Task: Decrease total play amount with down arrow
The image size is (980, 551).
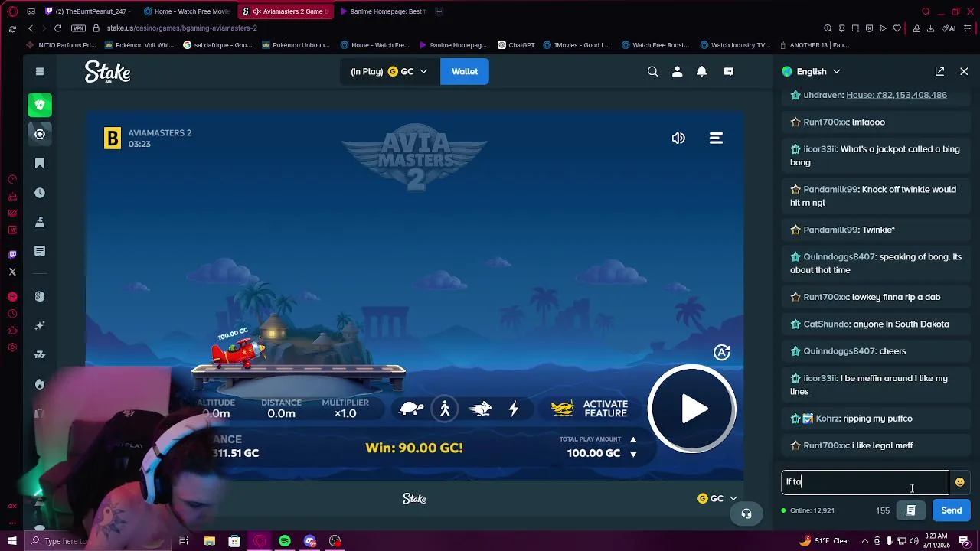Action: point(633,454)
